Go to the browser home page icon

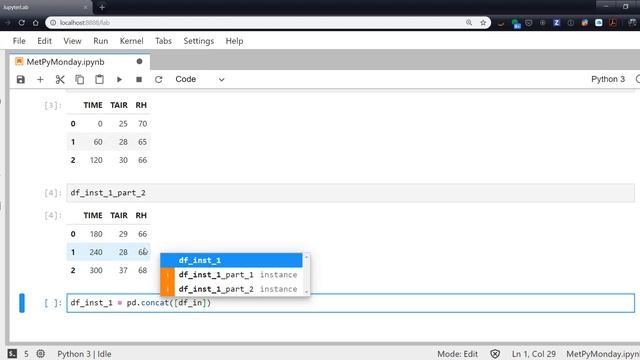[x=36, y=23]
